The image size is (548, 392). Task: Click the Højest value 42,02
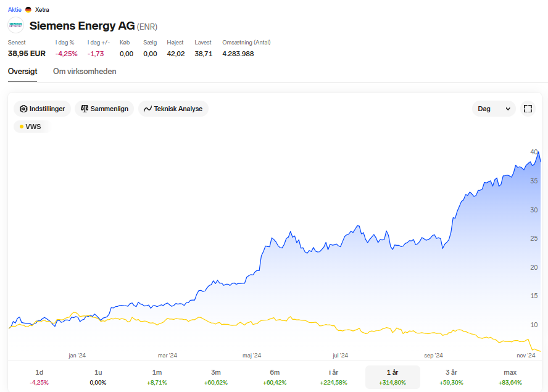[176, 54]
